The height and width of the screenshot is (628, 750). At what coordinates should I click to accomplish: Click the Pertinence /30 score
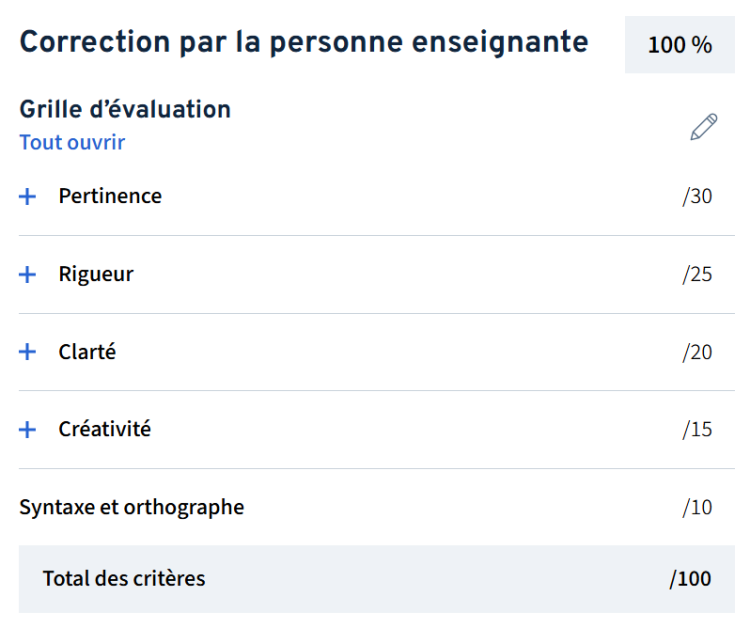[x=697, y=196]
